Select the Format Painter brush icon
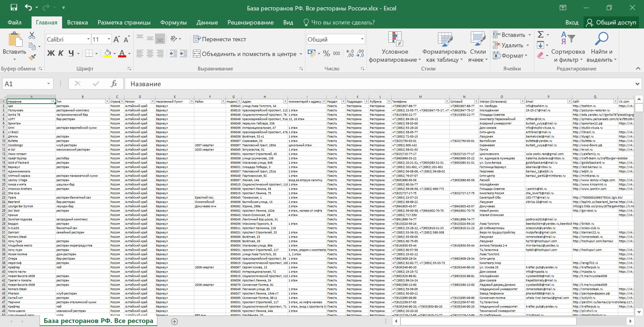644x327 pixels. (32, 58)
